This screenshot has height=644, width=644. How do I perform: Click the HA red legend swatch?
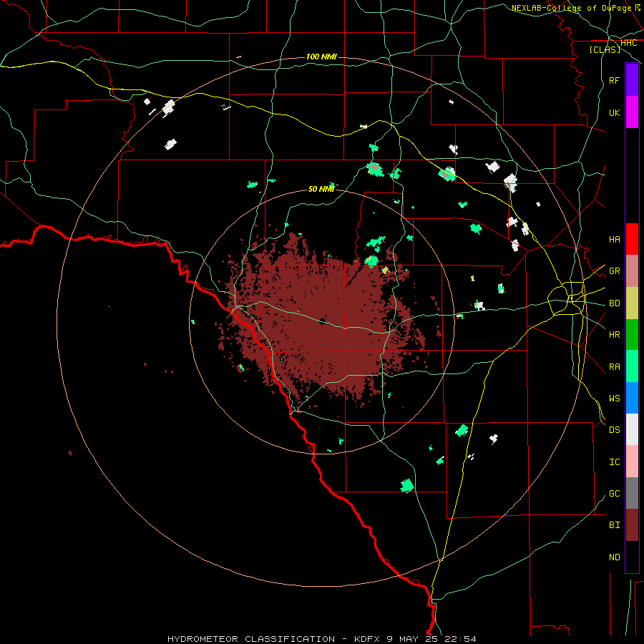tap(632, 239)
